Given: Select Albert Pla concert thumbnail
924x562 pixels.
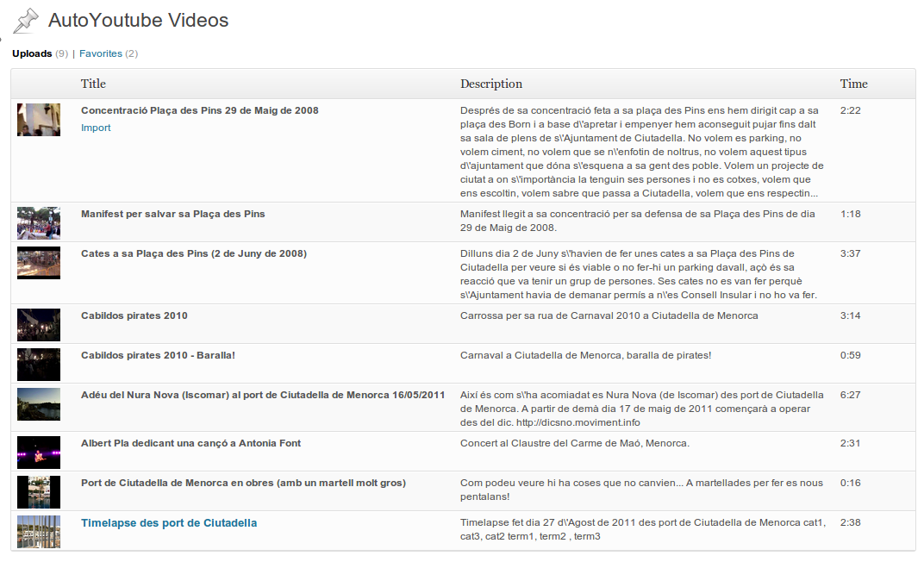Looking at the screenshot, I should click(x=39, y=453).
